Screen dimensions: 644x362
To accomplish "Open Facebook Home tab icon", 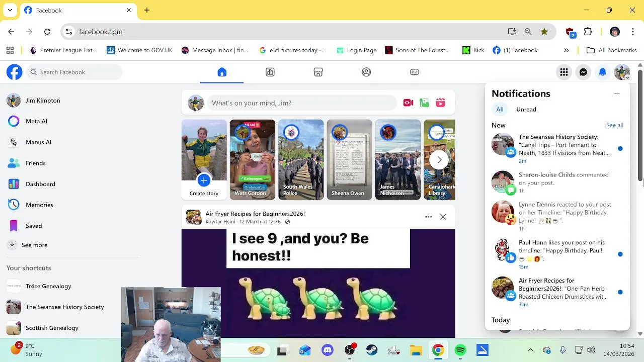I will point(222,72).
